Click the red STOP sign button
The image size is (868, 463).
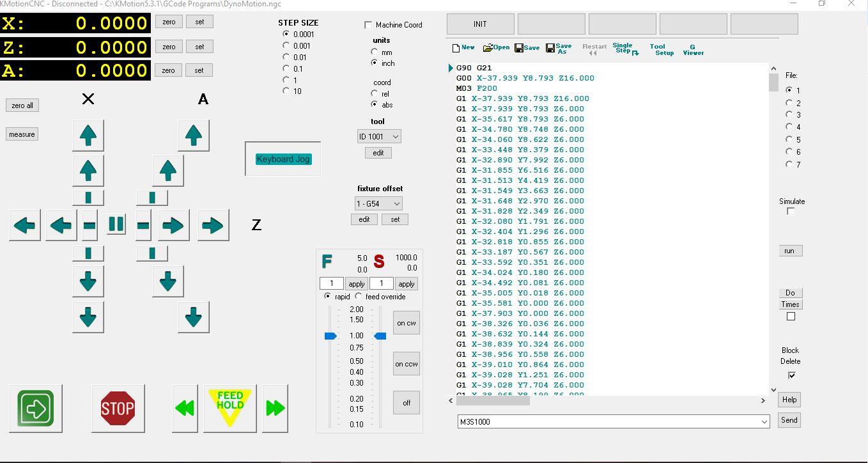pos(118,407)
